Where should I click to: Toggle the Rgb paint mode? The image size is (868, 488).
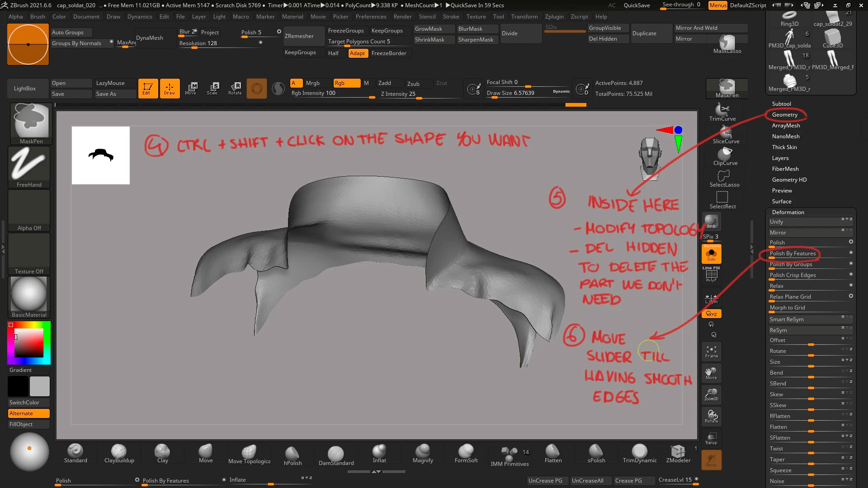click(x=346, y=83)
